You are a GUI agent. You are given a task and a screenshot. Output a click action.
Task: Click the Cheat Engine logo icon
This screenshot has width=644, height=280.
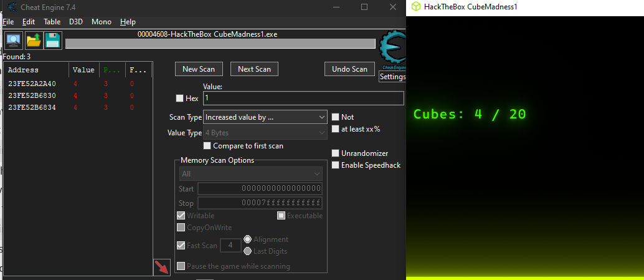tap(392, 51)
